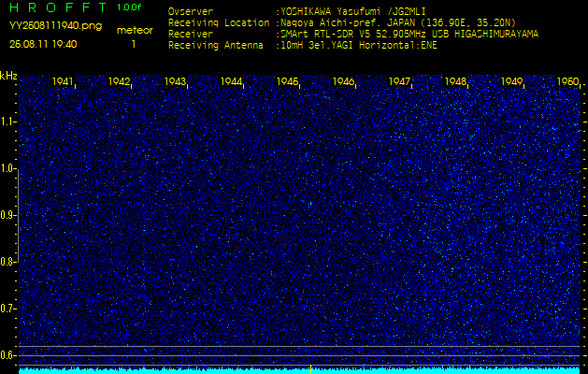Click observer name YOSHIKAWA Yasufumi /JG2MLI
The height and width of the screenshot is (374, 588).
(352, 12)
